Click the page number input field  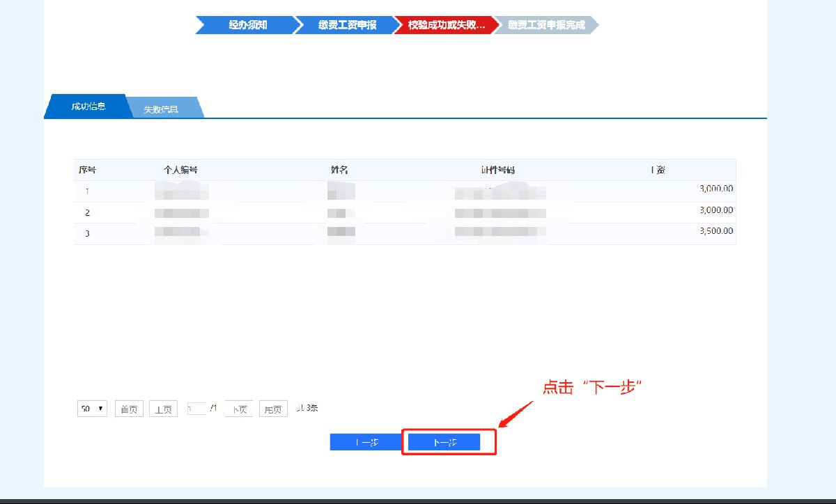[x=196, y=409]
